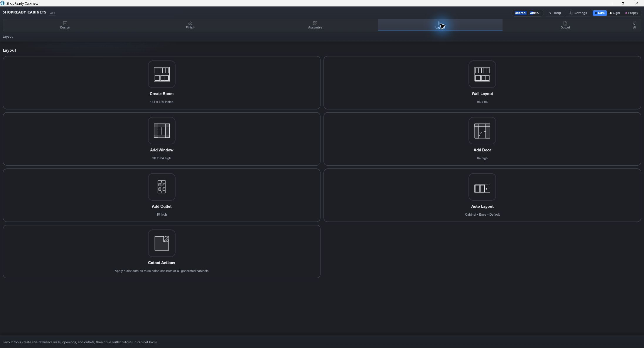Switch to the Light theme
Screen dimensions: 644x348
[x=615, y=13]
